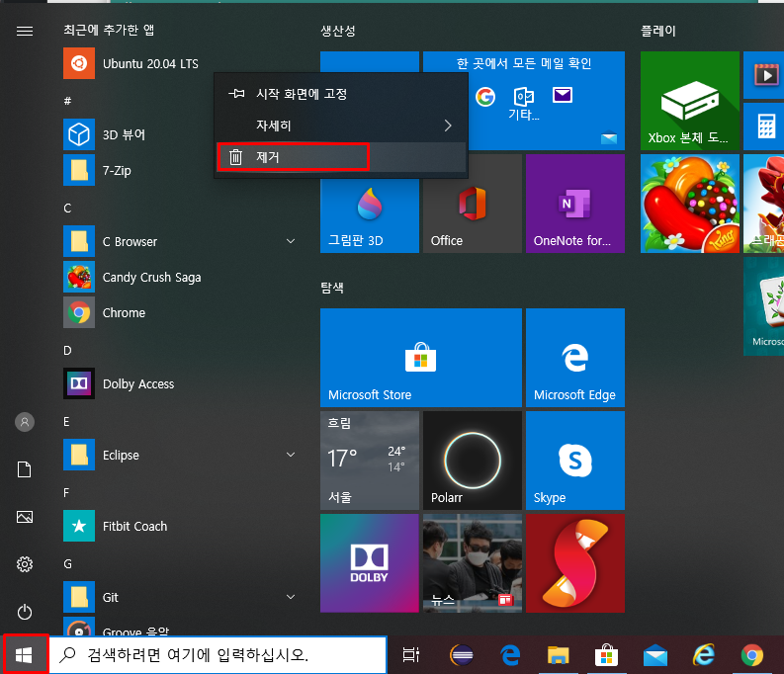
Task: Open the DOLBY tile
Action: click(370, 563)
